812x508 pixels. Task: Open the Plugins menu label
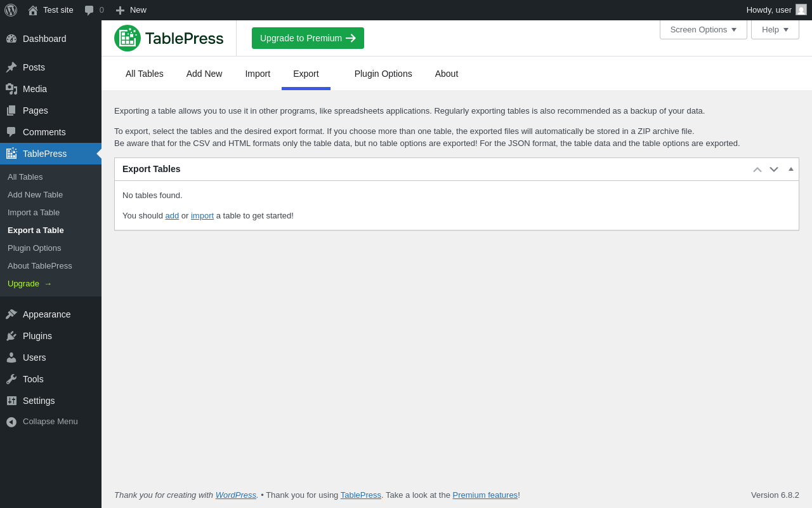coord(37,336)
